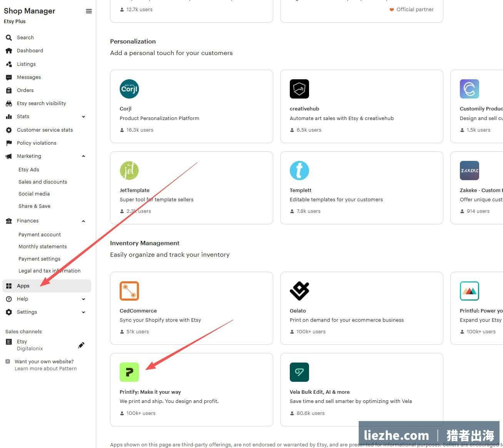Open Payment account under Finances
Image resolution: width=503 pixels, height=448 pixels.
(x=40, y=235)
